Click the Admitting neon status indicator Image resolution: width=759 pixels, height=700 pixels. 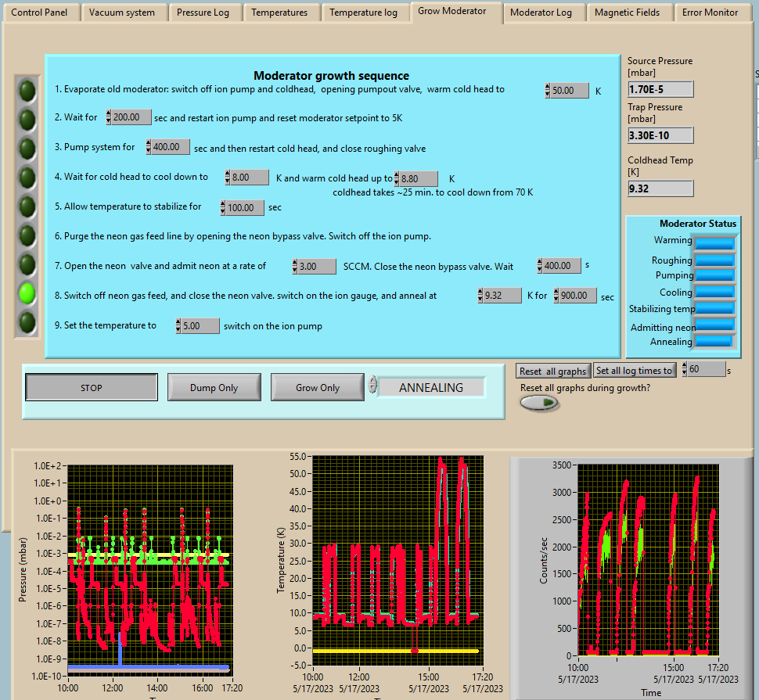coord(714,325)
